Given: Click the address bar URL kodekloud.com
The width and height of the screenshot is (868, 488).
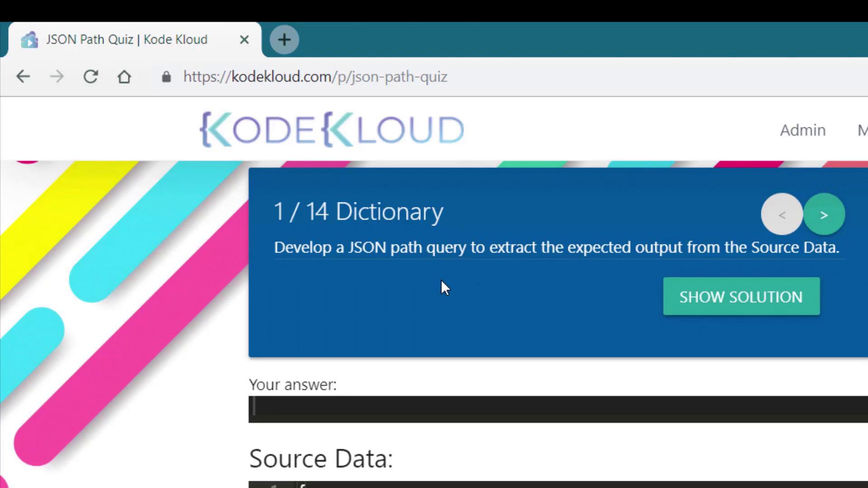Looking at the screenshot, I should [x=316, y=77].
